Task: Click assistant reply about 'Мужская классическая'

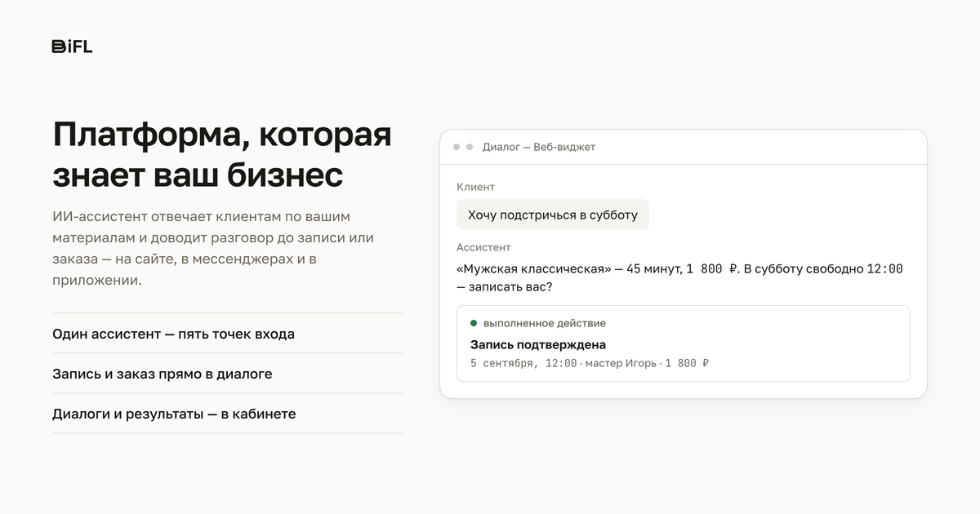Action: pyautogui.click(x=680, y=278)
